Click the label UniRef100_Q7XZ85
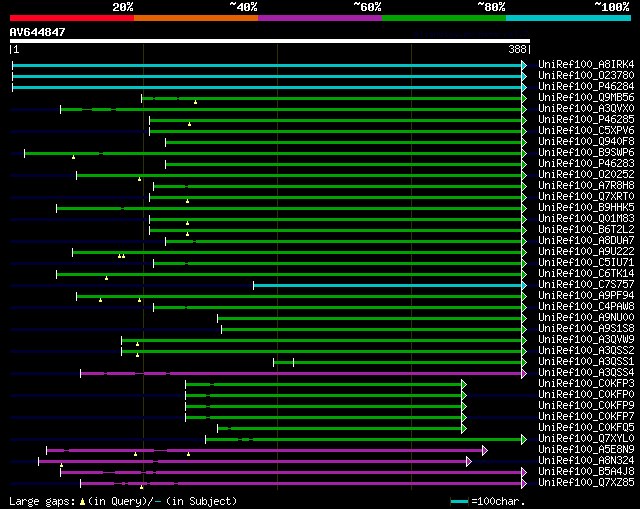The height and width of the screenshot is (509, 640). coord(586,483)
